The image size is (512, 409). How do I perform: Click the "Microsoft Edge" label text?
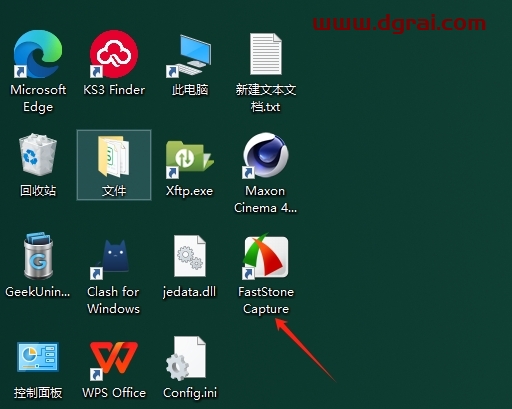point(38,98)
